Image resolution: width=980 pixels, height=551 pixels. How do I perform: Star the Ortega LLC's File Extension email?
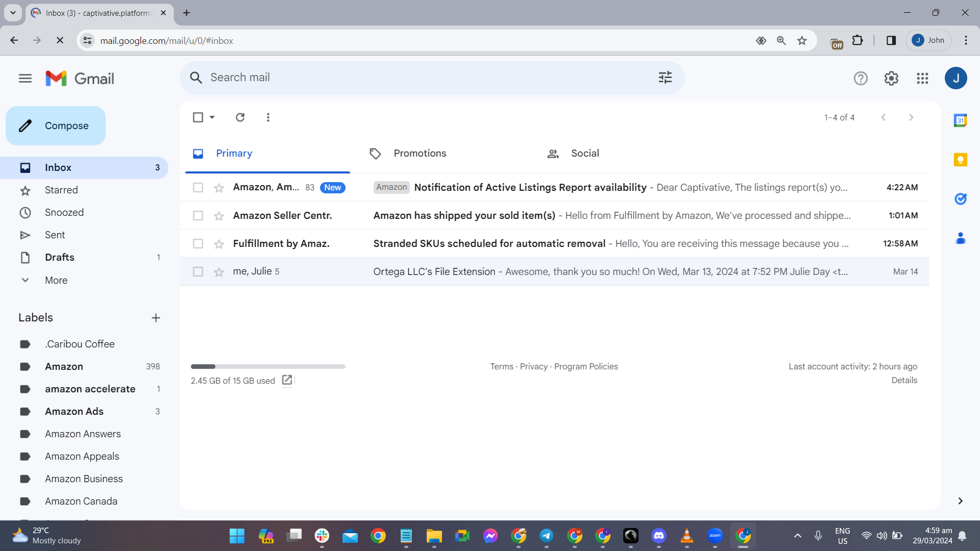(219, 272)
